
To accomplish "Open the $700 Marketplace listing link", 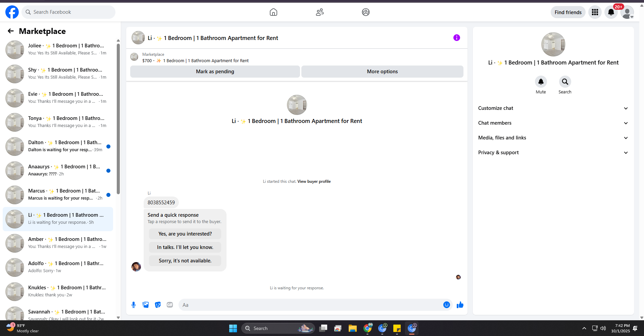I will (x=195, y=61).
